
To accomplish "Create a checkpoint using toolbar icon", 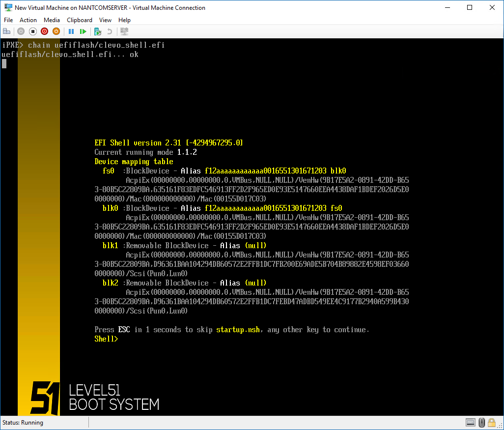I will pos(98,31).
